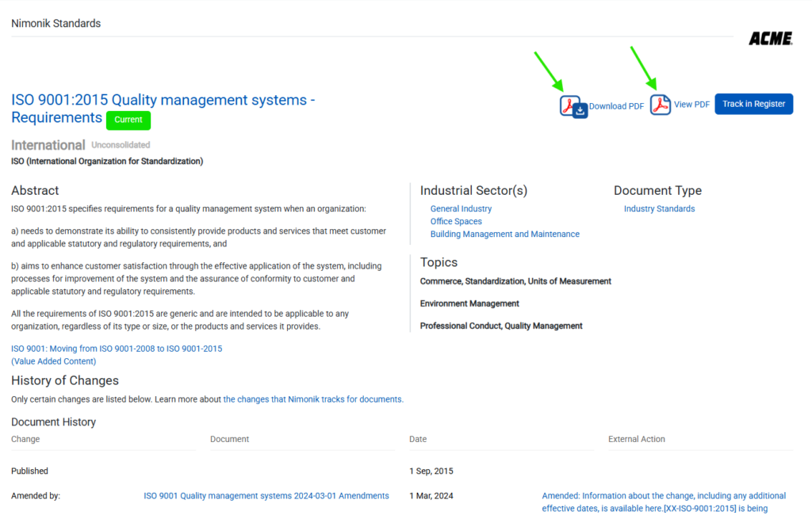Viewport: 812px width, 515px height.
Task: Click the Unconsolidated label
Action: (x=121, y=145)
